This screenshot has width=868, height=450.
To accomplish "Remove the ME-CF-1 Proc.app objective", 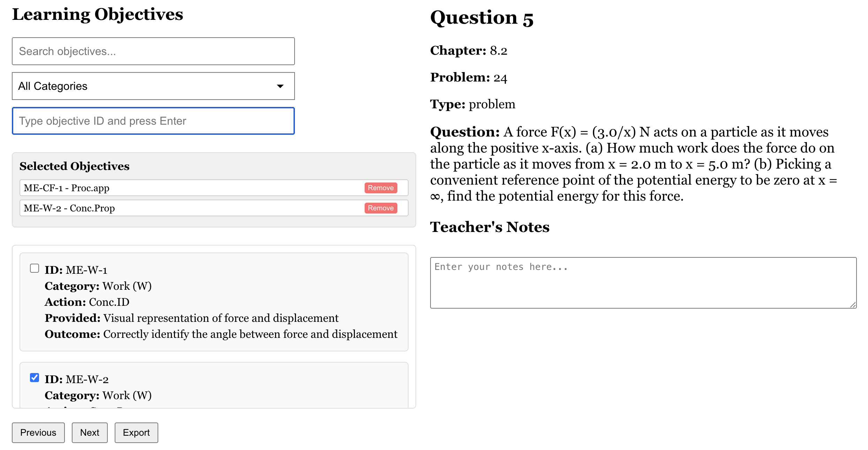I will 381,188.
